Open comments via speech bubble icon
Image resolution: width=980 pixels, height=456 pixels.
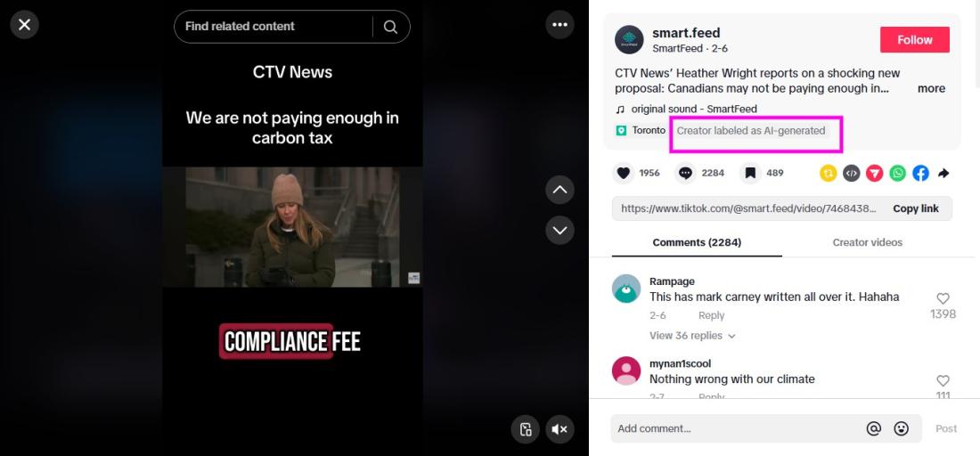pyautogui.click(x=686, y=173)
